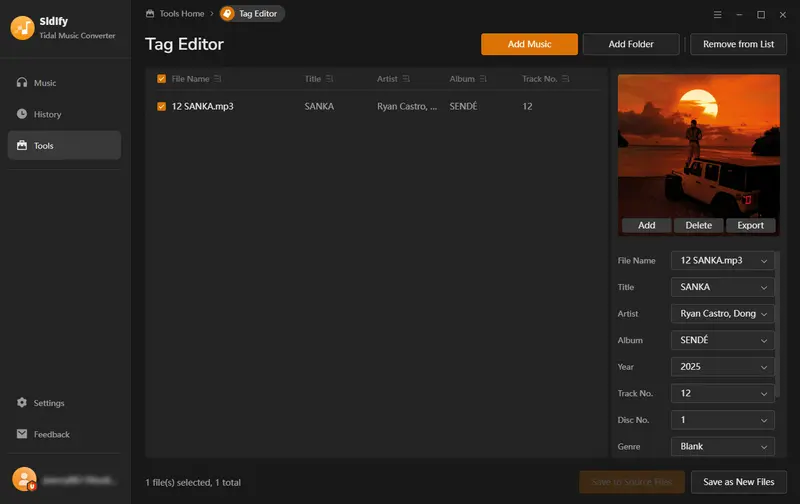Click the track number 12 cell in the row
This screenshot has height=504, width=800.
[527, 106]
